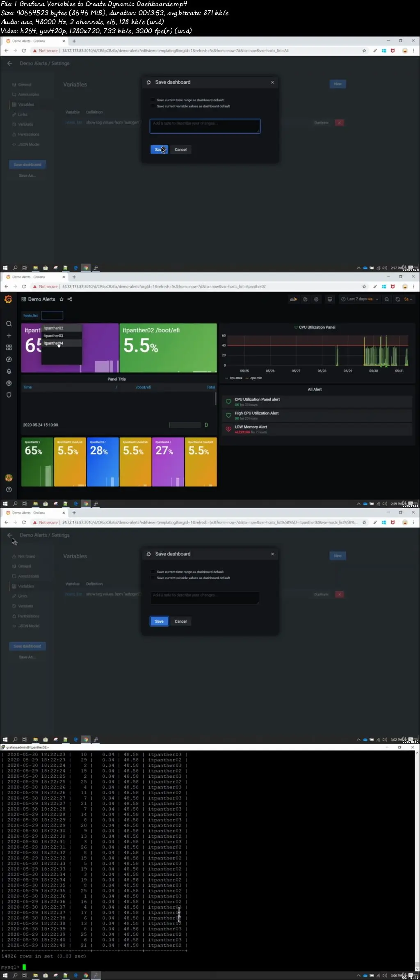Check 'Save current time range' in 2:57 PM frame
Viewport: 420px width, 980px height.
click(x=153, y=100)
